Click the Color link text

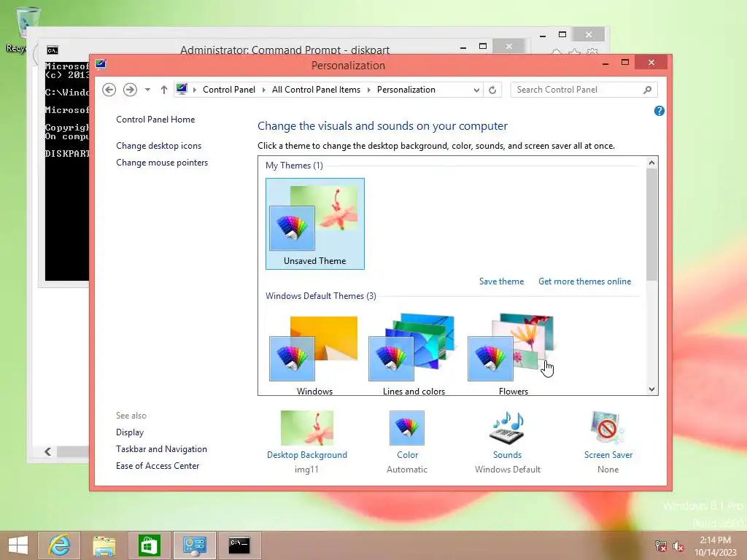point(407,455)
